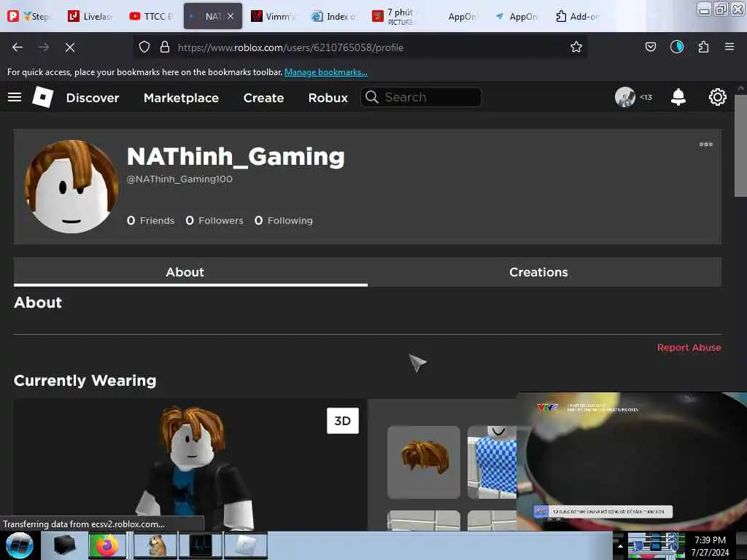Show hidden system tray icons arrow
Screen dimensions: 747x560
tap(619, 545)
